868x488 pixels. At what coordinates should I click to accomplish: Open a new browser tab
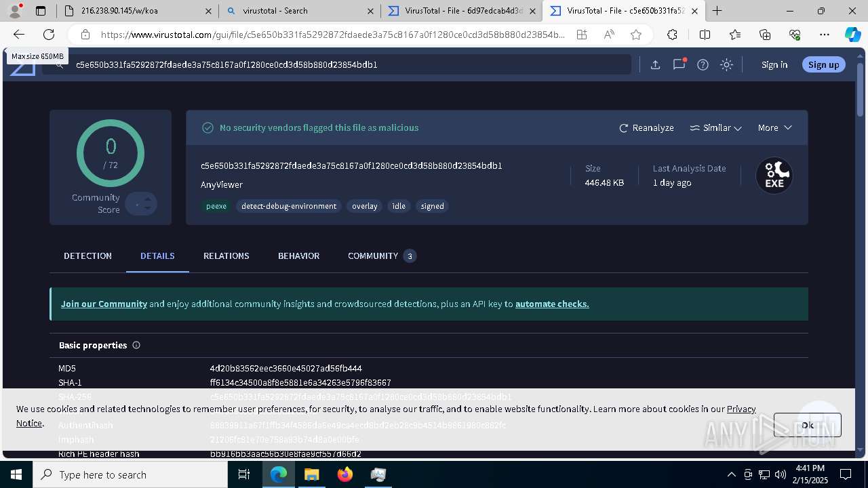pyautogui.click(x=717, y=11)
